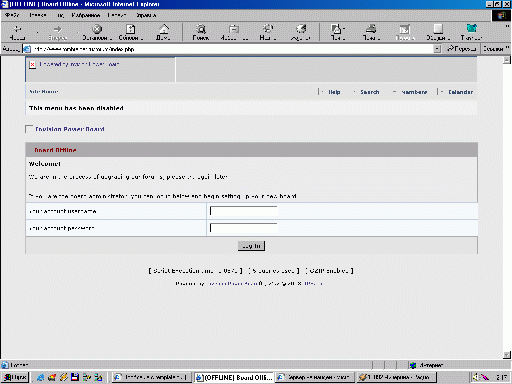Image resolution: width=512 pixels, height=384 pixels.
Task: Launch Internet Explorer from the quick launch bar
Action: click(x=40, y=377)
